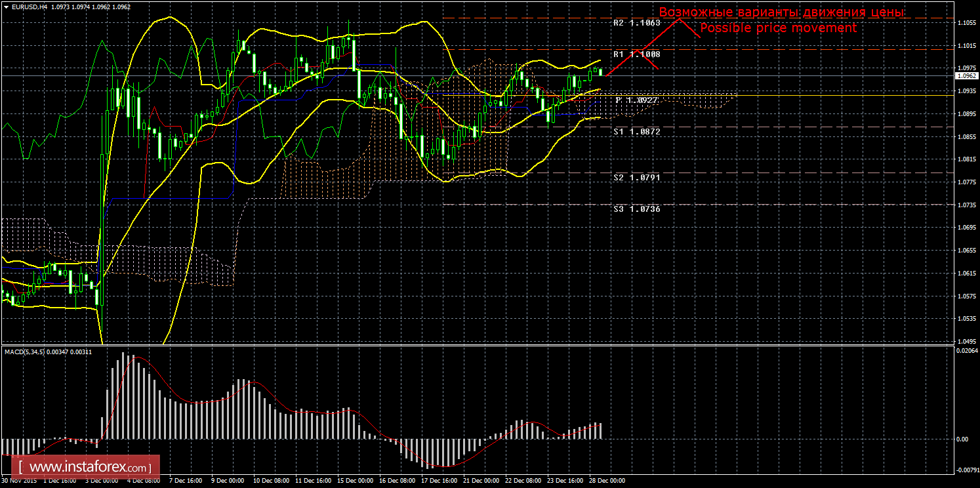This screenshot has width=980, height=488.
Task: Click the 30 Nov 2015 date label
Action: [18, 481]
